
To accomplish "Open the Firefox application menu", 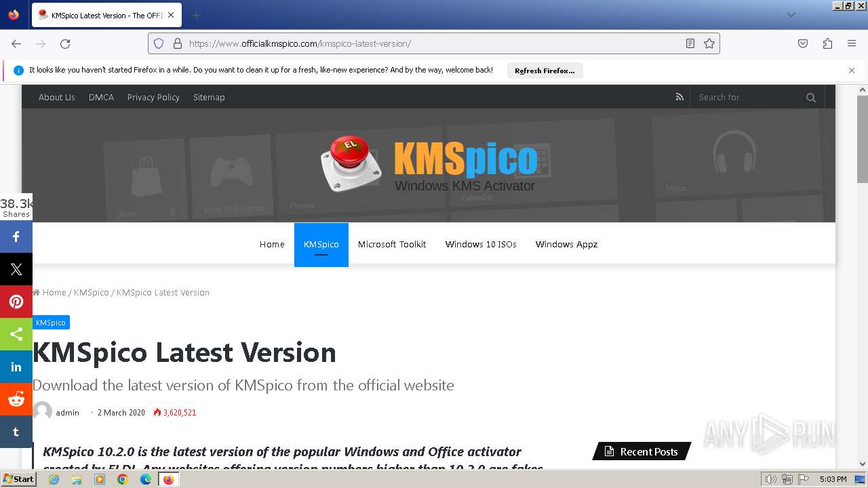I will [852, 43].
